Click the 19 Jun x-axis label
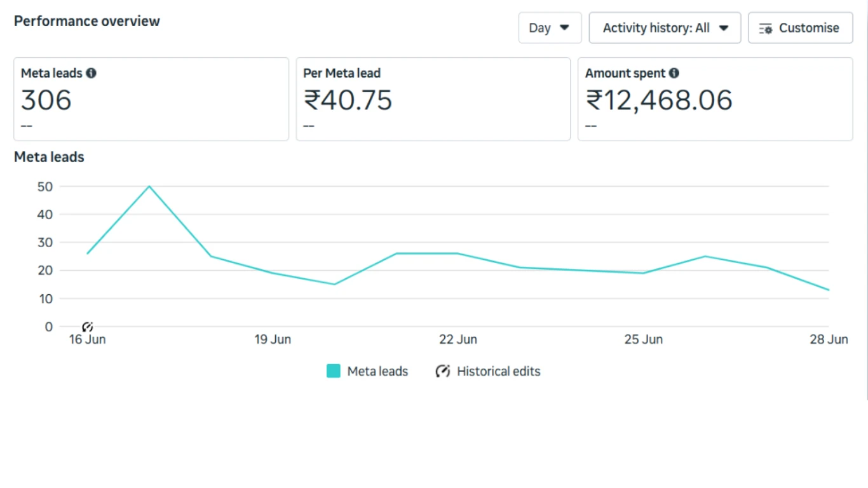The image size is (868, 488). [273, 339]
